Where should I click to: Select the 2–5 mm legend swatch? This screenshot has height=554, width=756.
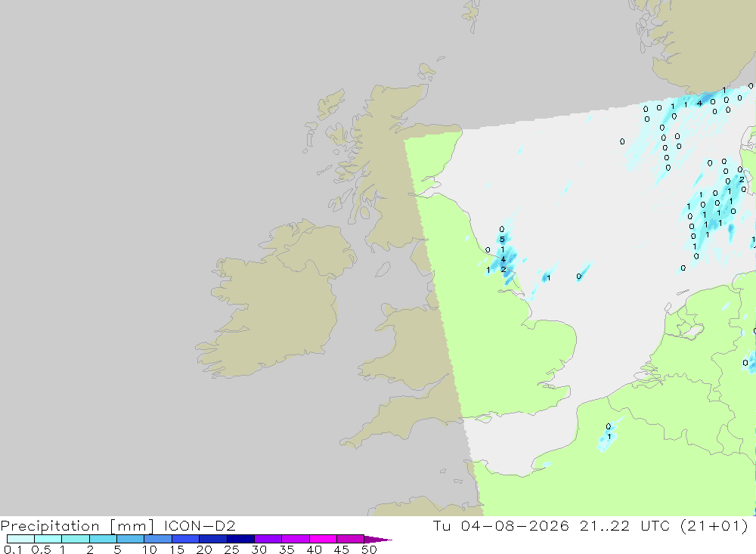(103, 539)
